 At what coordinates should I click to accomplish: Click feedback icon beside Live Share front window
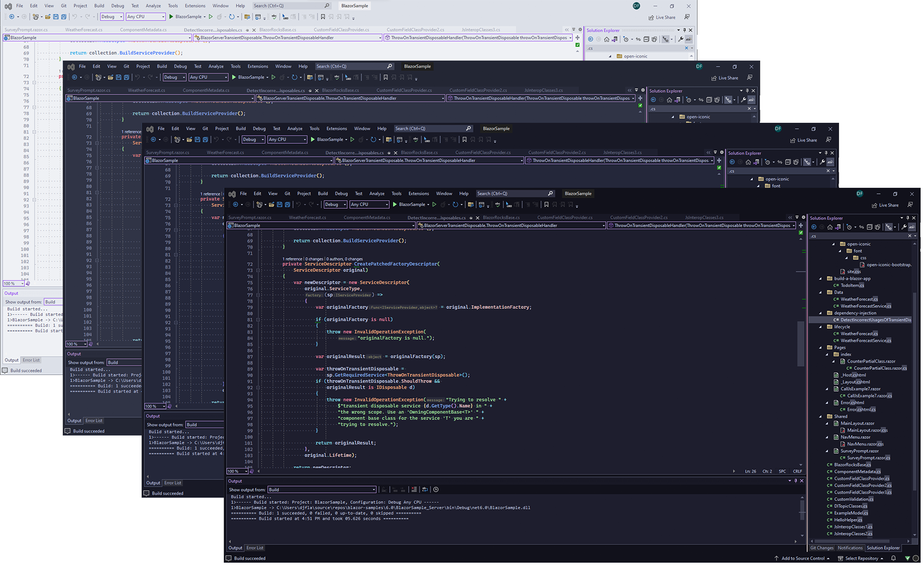(x=911, y=205)
